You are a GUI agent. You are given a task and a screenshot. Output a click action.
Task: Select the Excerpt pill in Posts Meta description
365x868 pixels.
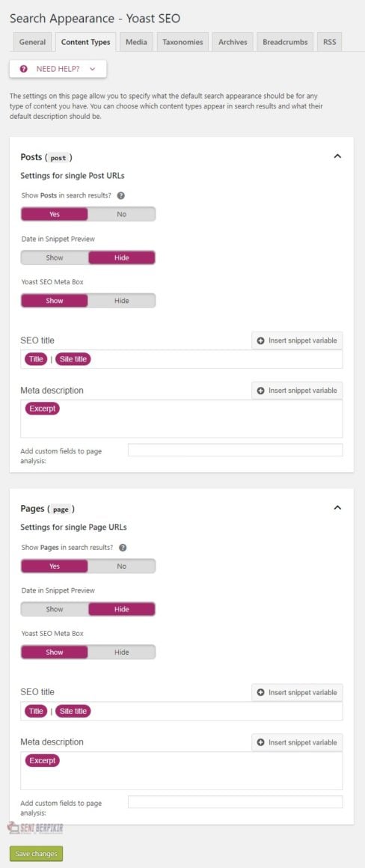pyautogui.click(x=43, y=409)
